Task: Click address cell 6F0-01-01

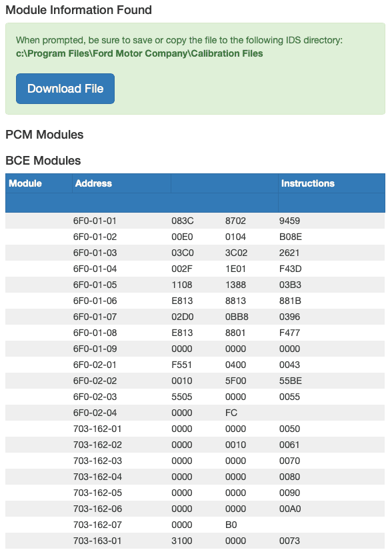Action: click(95, 221)
